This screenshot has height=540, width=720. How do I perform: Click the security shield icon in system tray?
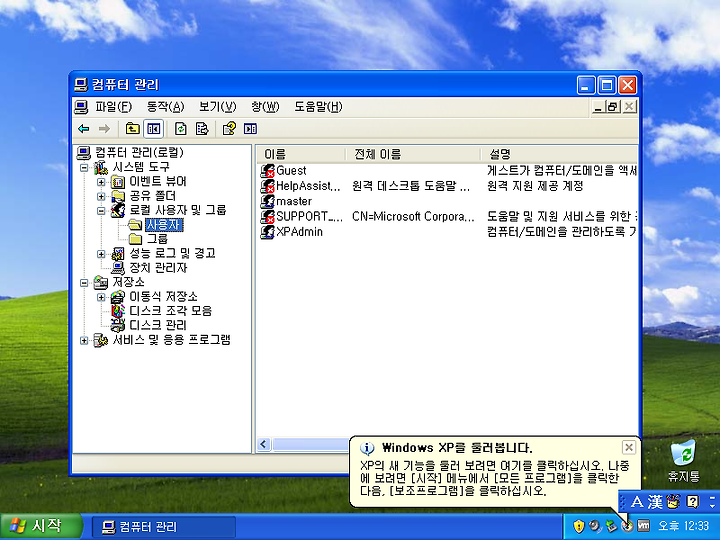pyautogui.click(x=579, y=526)
